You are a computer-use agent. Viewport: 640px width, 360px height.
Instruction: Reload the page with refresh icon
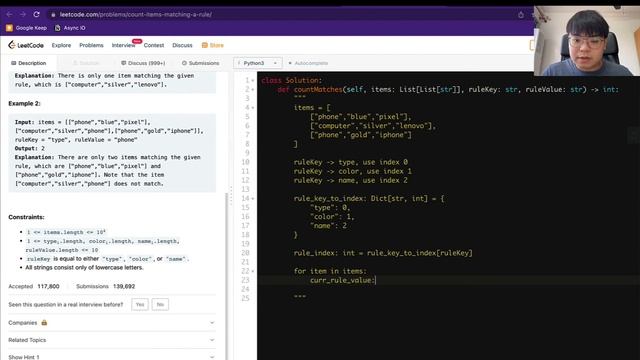(36, 14)
